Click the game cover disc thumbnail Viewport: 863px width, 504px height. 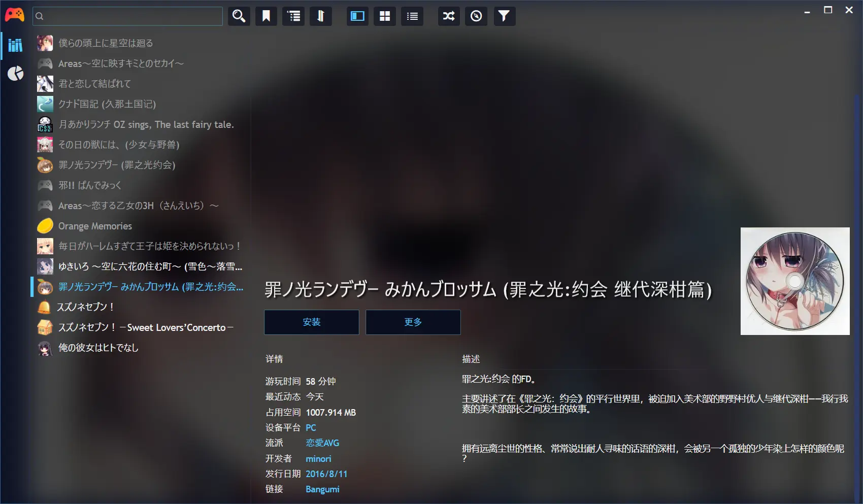point(794,281)
